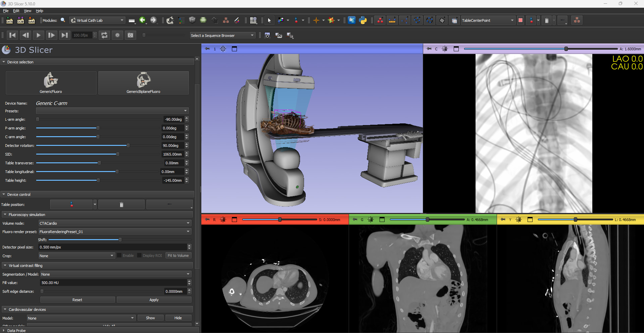The width and height of the screenshot is (644, 333).
Task: Click the capture screenshot camera icon
Action: click(x=267, y=36)
